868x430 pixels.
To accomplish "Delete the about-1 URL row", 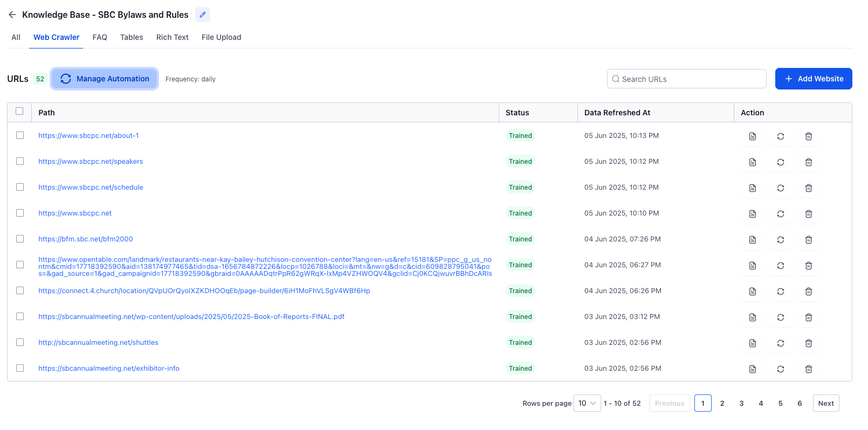I will [x=809, y=136].
